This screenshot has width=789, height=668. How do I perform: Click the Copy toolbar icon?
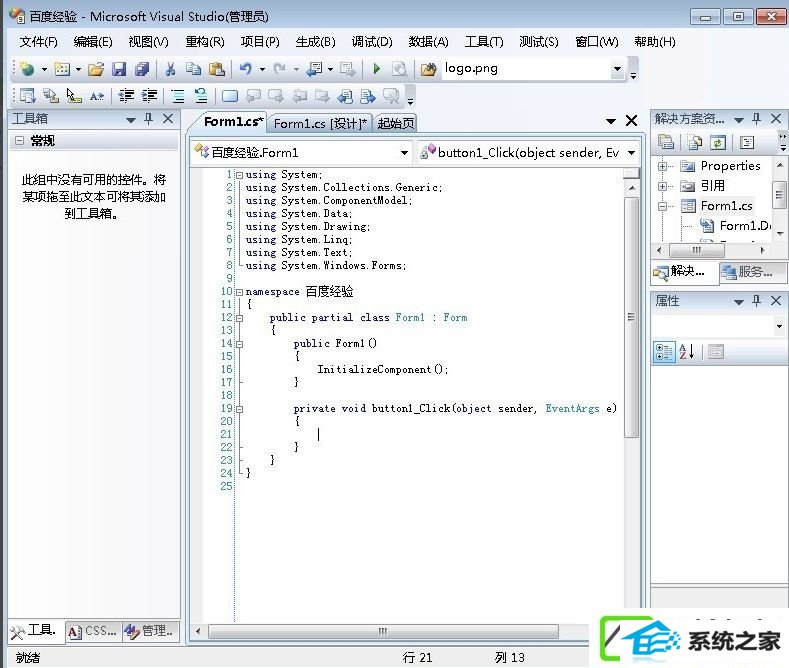[193, 69]
